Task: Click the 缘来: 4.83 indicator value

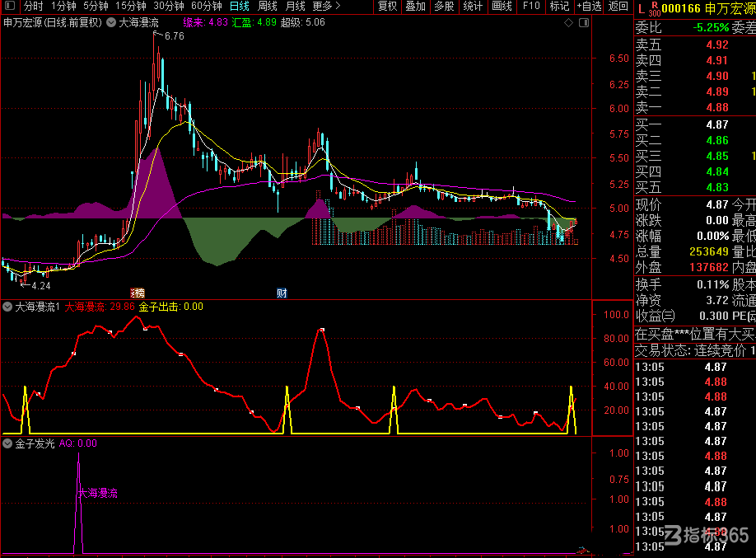Action: (x=205, y=22)
